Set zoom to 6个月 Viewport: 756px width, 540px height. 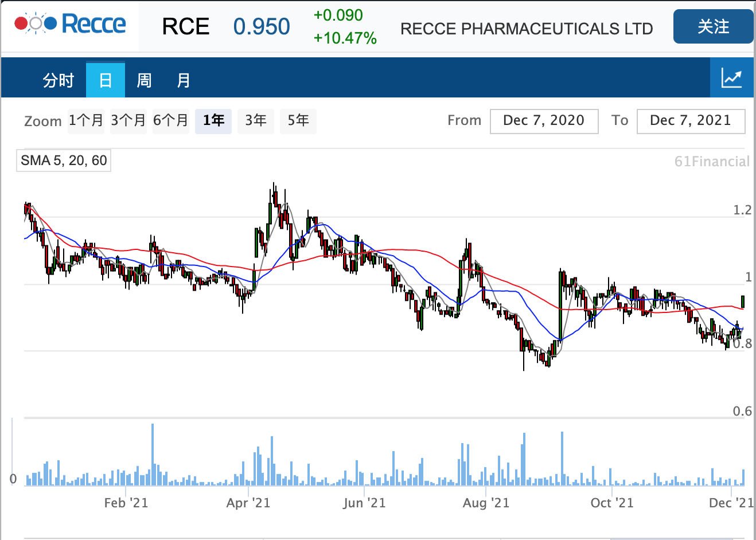click(171, 120)
